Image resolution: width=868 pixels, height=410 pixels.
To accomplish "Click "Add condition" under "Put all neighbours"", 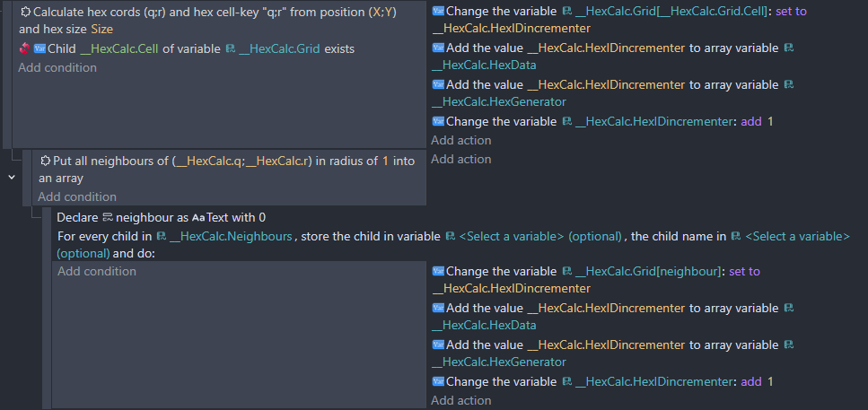I will (77, 196).
